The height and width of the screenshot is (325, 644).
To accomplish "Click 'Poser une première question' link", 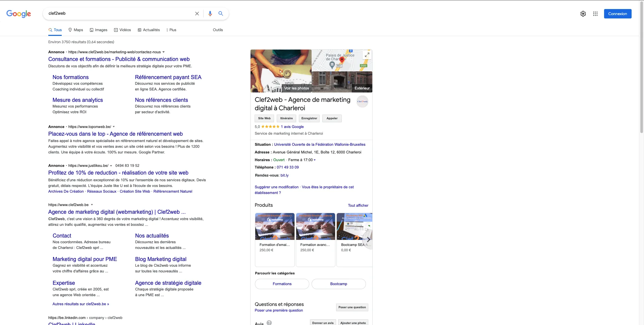I will click(279, 310).
